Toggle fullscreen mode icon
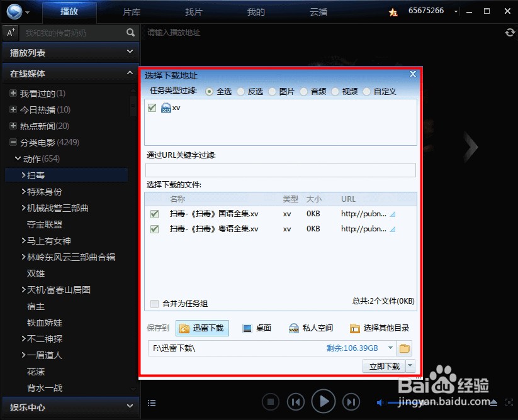 [x=509, y=402]
